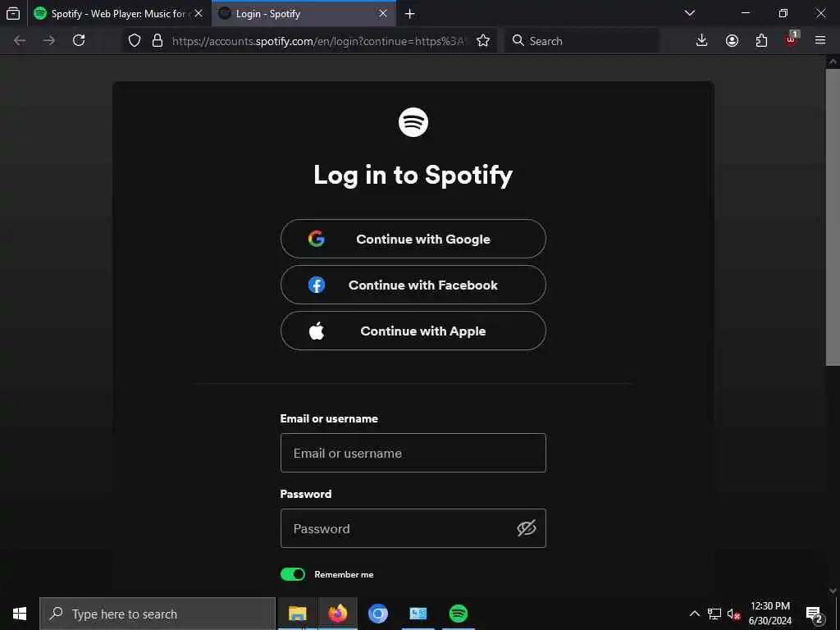Close the Spotify Web Player tab
The image size is (840, 630).
click(x=199, y=13)
